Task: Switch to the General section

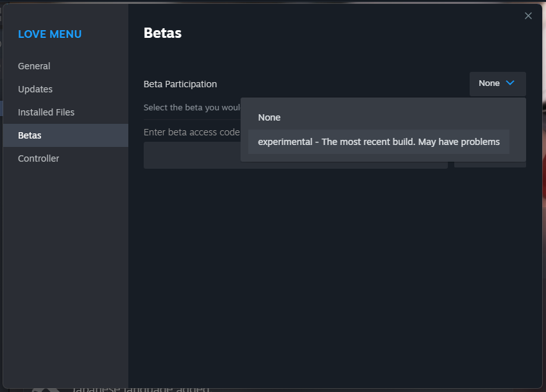Action: coord(34,65)
